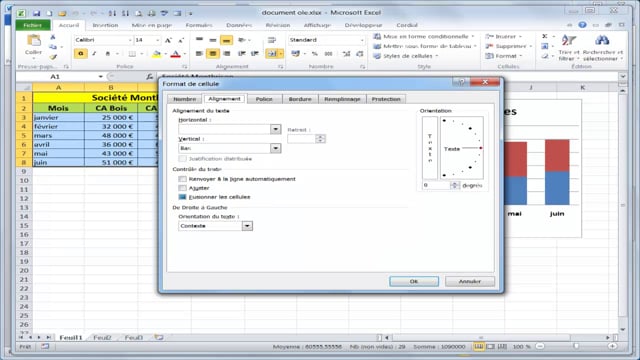Viewport: 640px width, 360px height.
Task: Open the Name Box dropdown arrow
Action: pyautogui.click(x=100, y=76)
